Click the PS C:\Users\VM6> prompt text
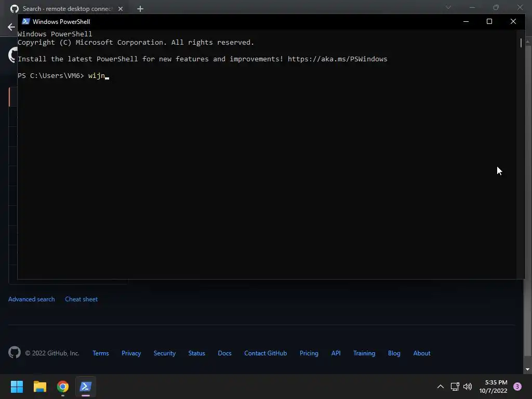This screenshot has width=532, height=399. [51, 76]
